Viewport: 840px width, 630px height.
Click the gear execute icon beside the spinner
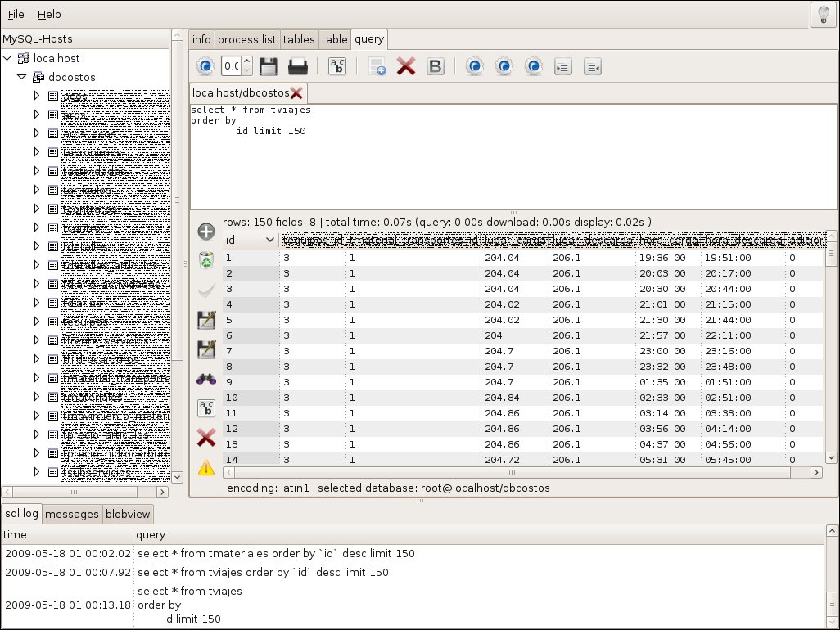click(x=205, y=66)
